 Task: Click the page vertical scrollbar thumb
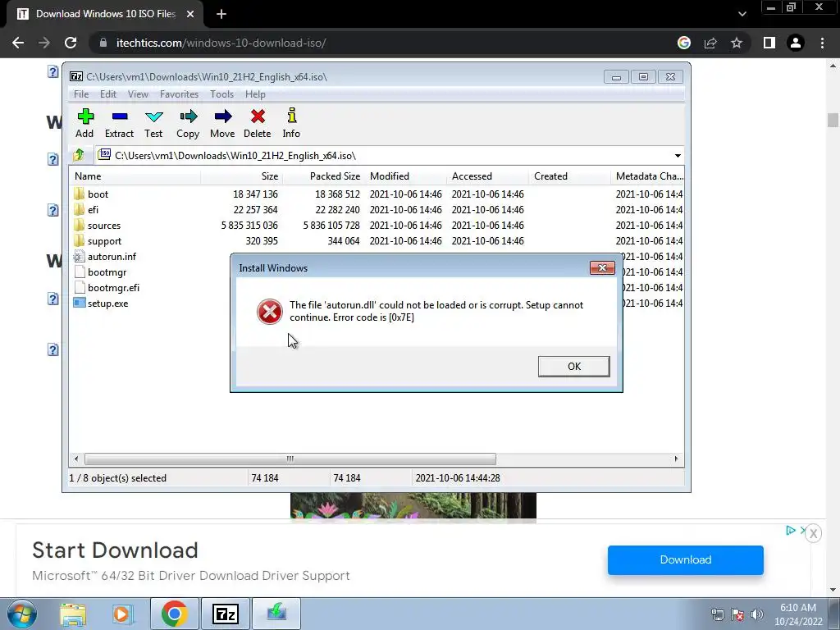click(833, 120)
